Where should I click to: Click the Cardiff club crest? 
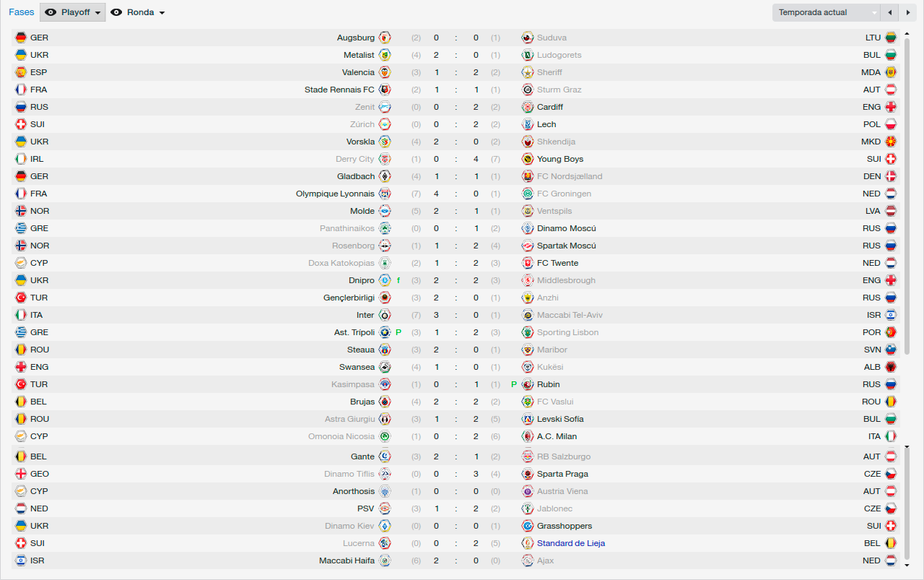pos(528,107)
